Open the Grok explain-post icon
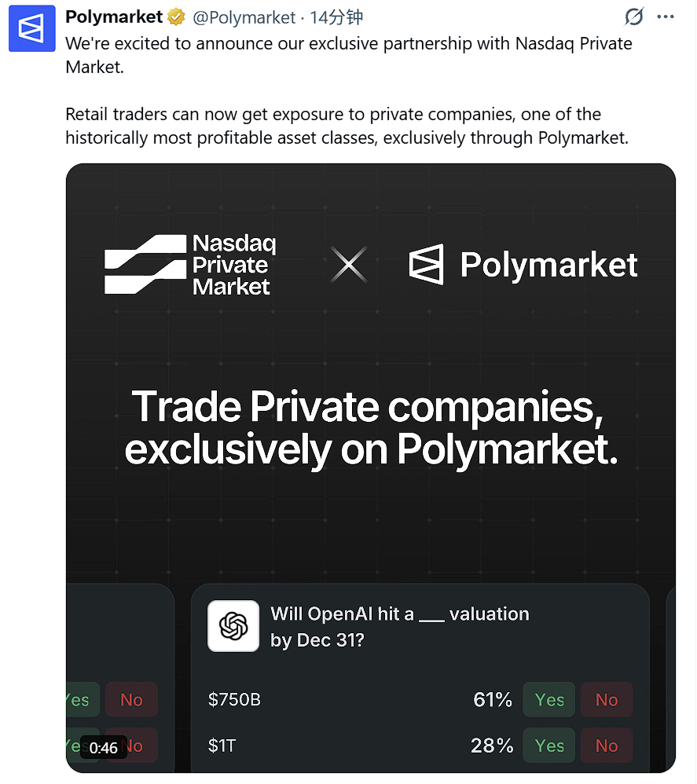 [634, 16]
